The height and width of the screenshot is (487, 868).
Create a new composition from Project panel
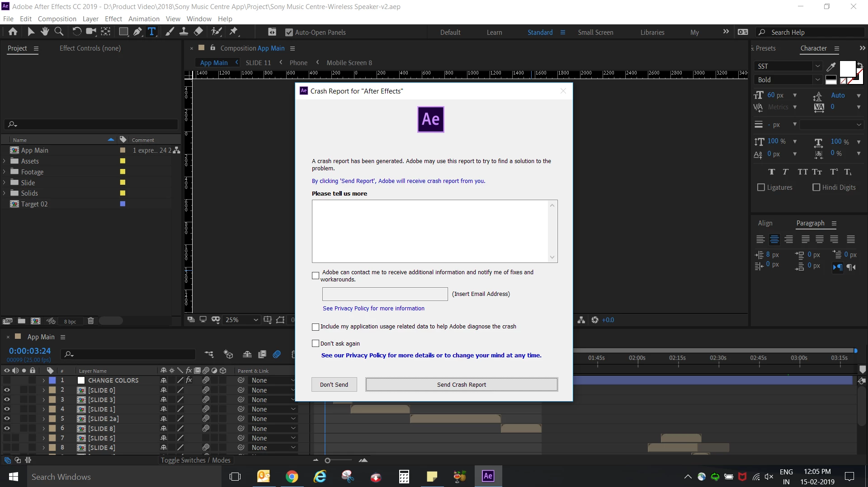click(x=35, y=321)
